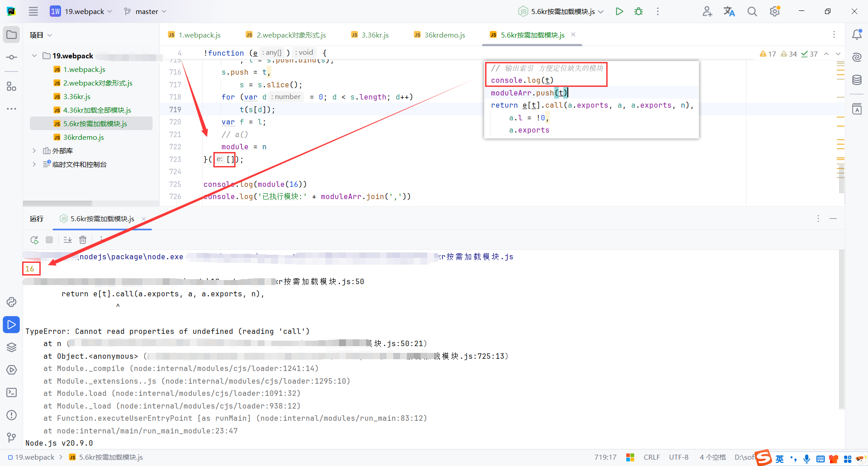Open the Problems tool window
868x466 pixels.
pos(11,415)
